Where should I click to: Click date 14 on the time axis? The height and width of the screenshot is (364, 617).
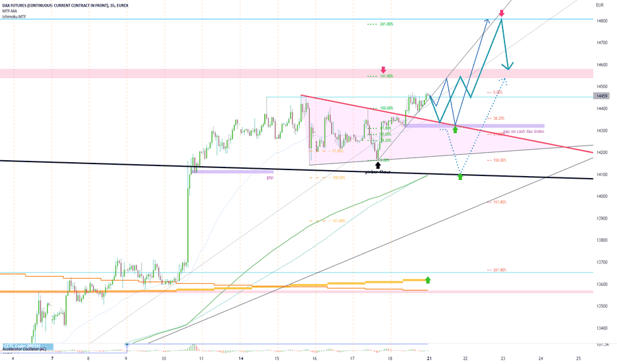pyautogui.click(x=241, y=359)
